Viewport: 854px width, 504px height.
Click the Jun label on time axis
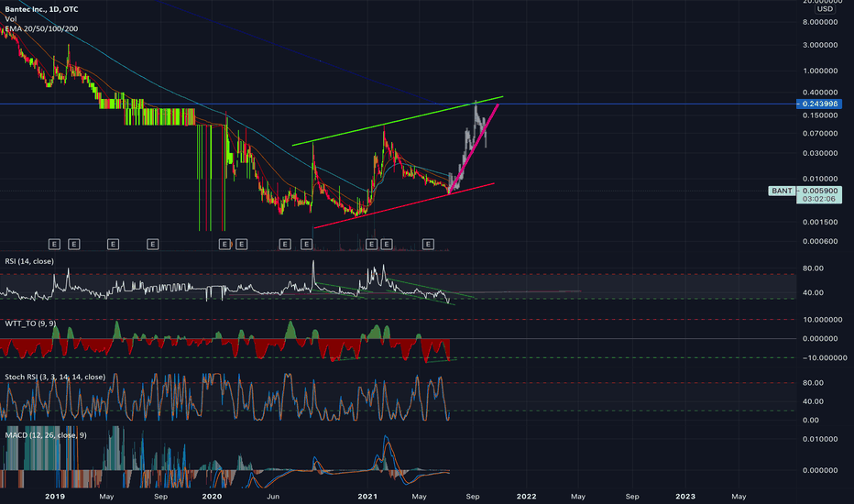point(273,497)
